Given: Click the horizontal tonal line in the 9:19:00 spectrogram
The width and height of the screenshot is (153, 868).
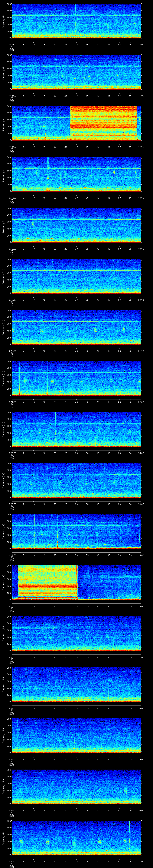Looking at the screenshot, I should (x=76, y=271).
